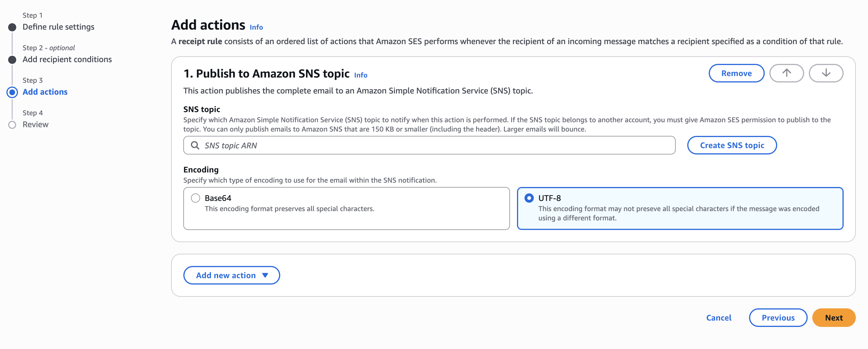
Task: Select UTF-8 encoding radio button
Action: pyautogui.click(x=529, y=198)
